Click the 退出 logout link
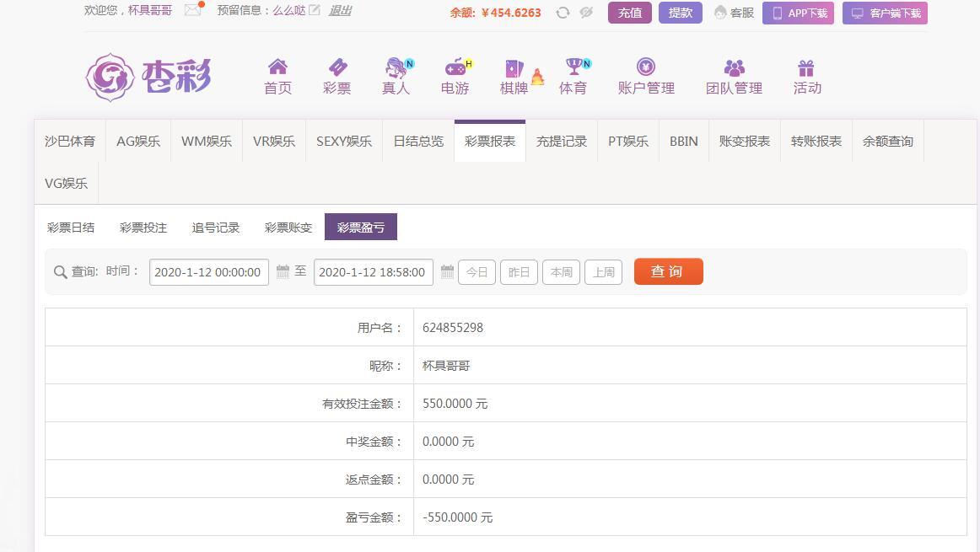980x552 pixels. point(340,11)
